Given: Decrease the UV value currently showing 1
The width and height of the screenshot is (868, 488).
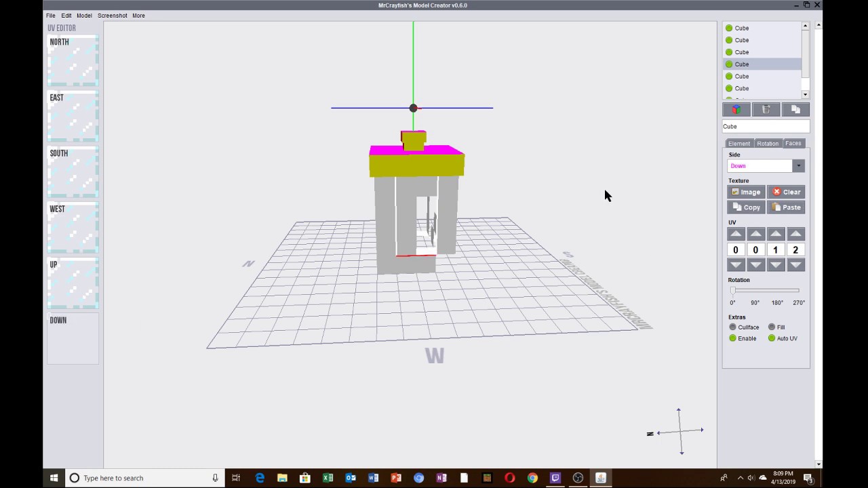Looking at the screenshot, I should tap(776, 265).
